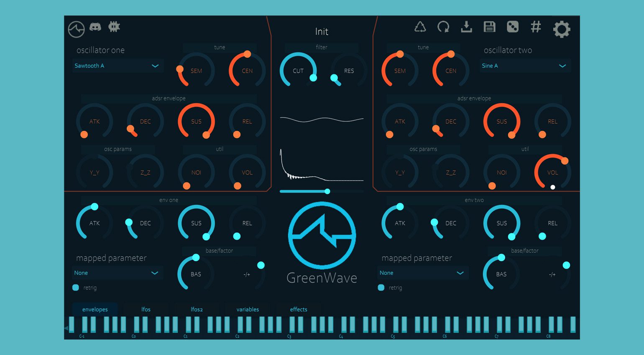Toggle retrig for env one

point(76,287)
